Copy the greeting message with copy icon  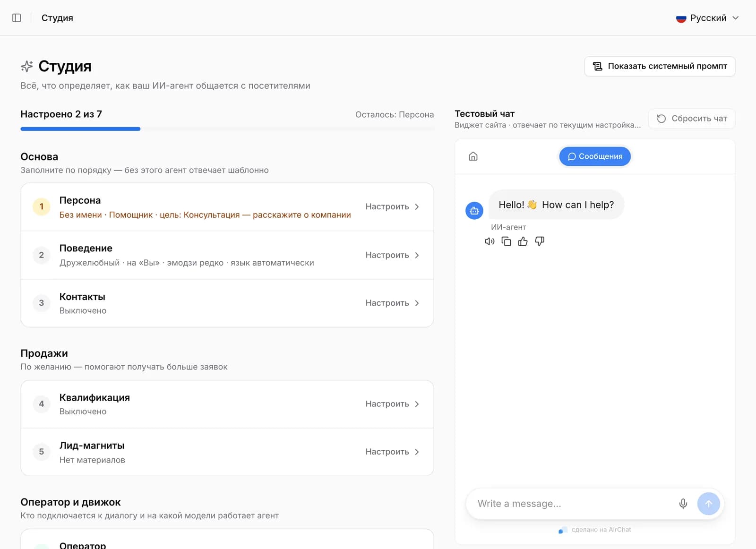(506, 241)
